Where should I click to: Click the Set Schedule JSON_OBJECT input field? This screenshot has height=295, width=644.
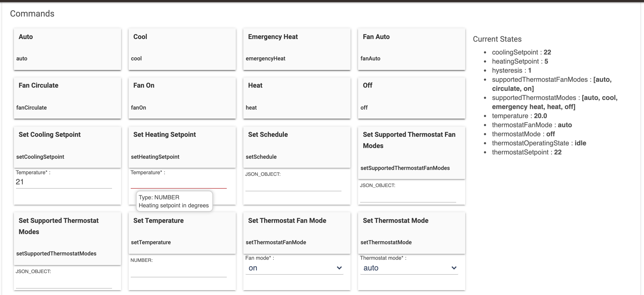click(x=293, y=185)
